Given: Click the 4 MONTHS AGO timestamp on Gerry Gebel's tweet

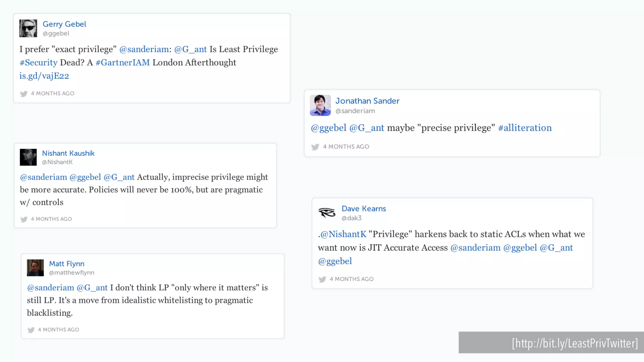Looking at the screenshot, I should click(53, 94).
